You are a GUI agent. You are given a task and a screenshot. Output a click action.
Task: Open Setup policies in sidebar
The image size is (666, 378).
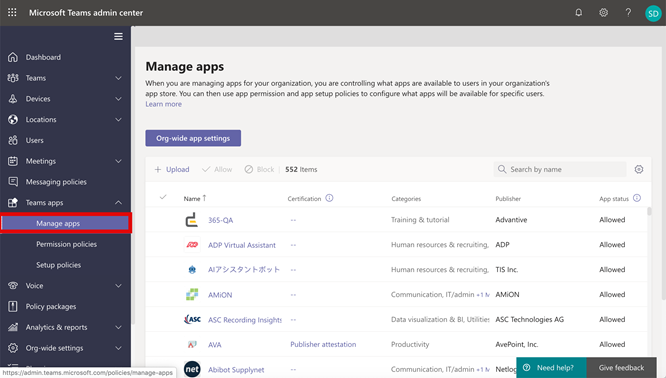coord(59,265)
